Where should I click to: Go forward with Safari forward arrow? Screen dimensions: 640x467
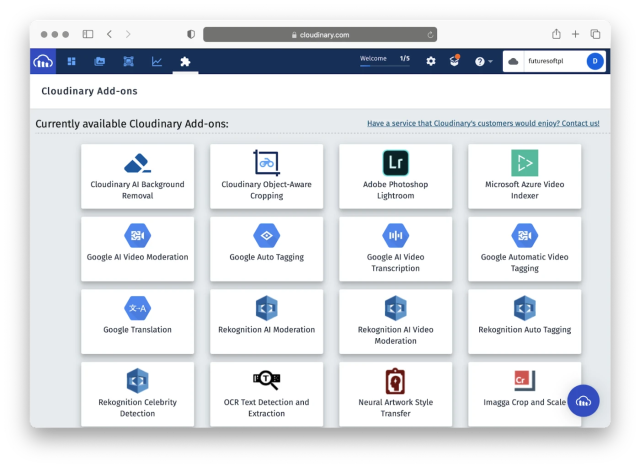[128, 34]
